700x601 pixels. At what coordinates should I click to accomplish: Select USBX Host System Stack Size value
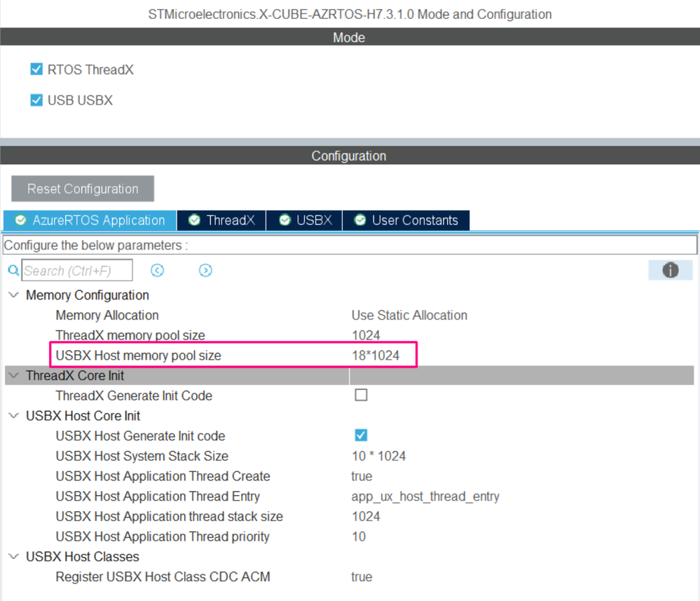coord(378,456)
